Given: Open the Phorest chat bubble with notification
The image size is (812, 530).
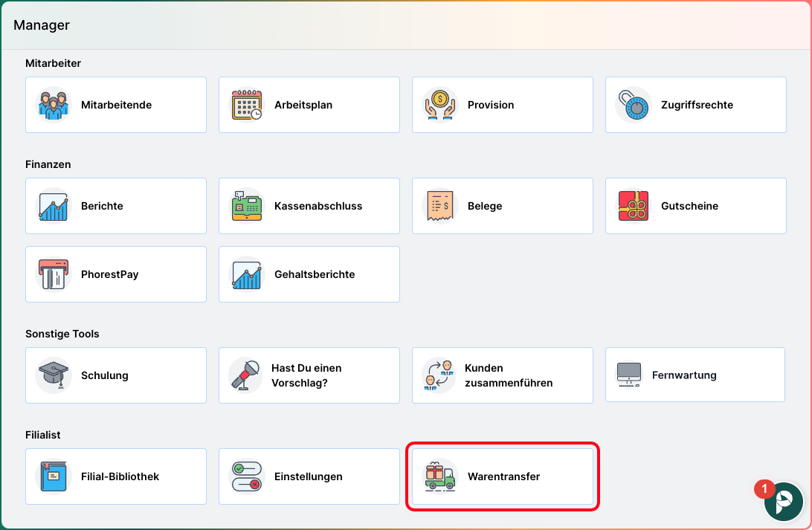Looking at the screenshot, I should pyautogui.click(x=784, y=501).
